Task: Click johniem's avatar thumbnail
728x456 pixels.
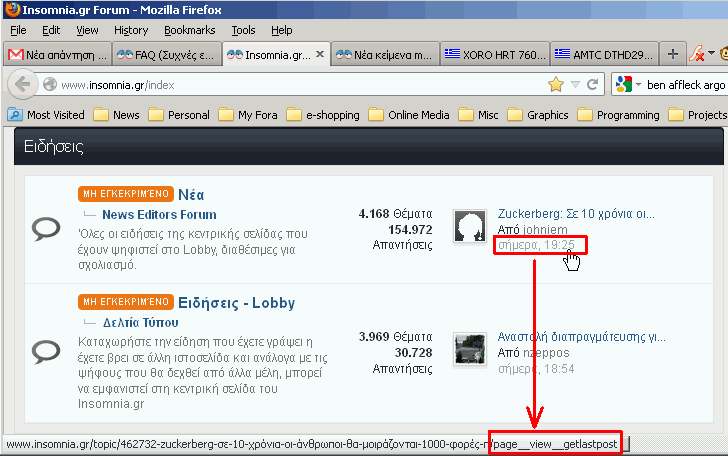Action: (470, 226)
